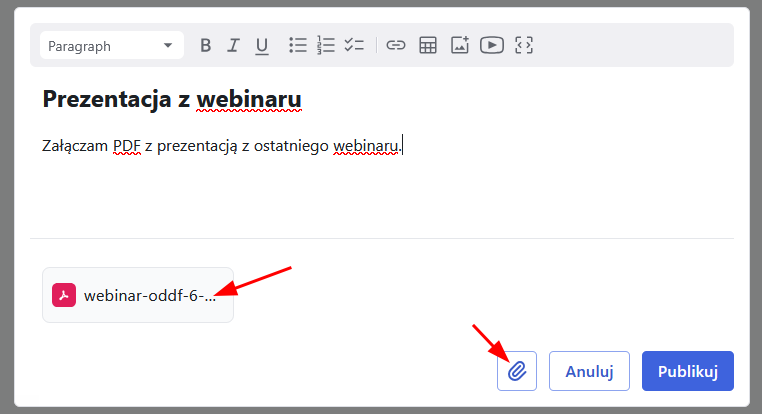The width and height of the screenshot is (762, 414).
Task: Click the insert video icon
Action: pos(491,45)
